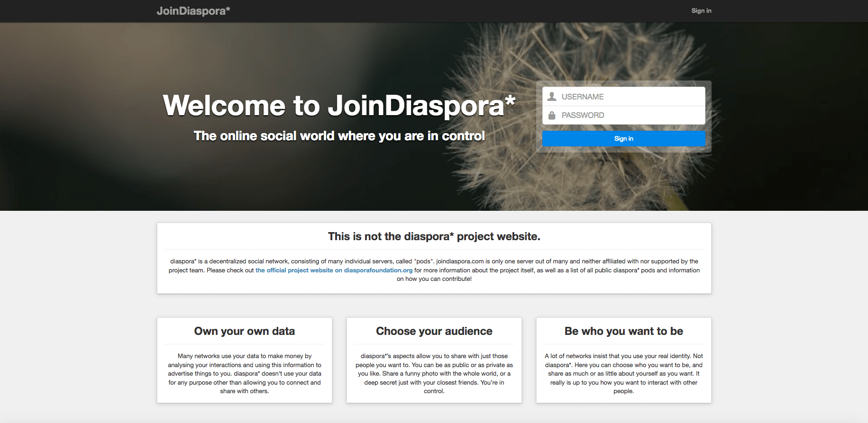Click paragraph starting "Many networks use your data"

click(244, 374)
